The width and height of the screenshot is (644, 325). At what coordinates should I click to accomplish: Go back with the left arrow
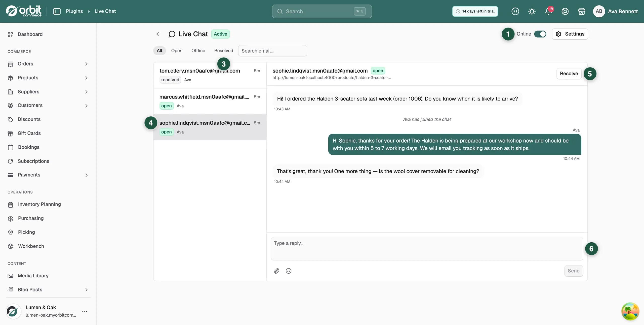click(158, 34)
